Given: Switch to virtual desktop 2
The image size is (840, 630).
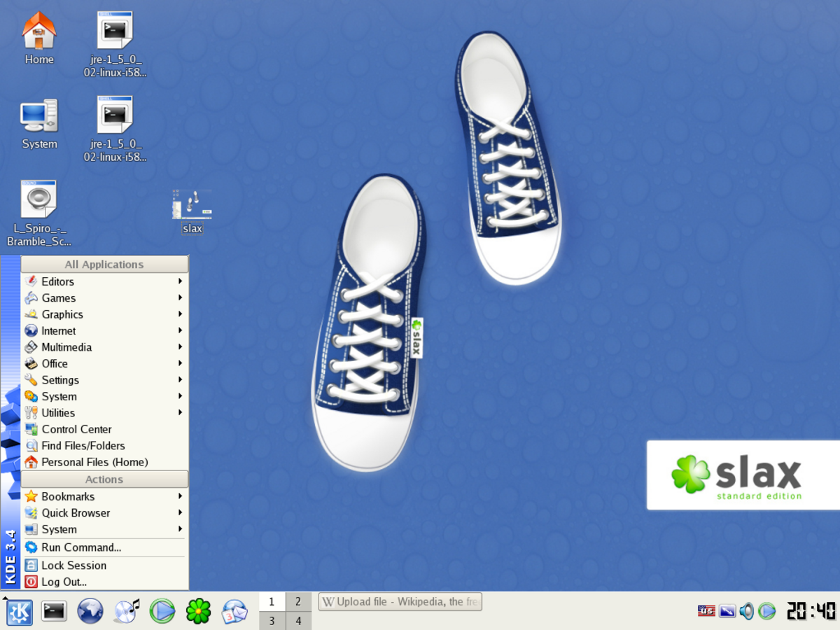Looking at the screenshot, I should pyautogui.click(x=298, y=601).
